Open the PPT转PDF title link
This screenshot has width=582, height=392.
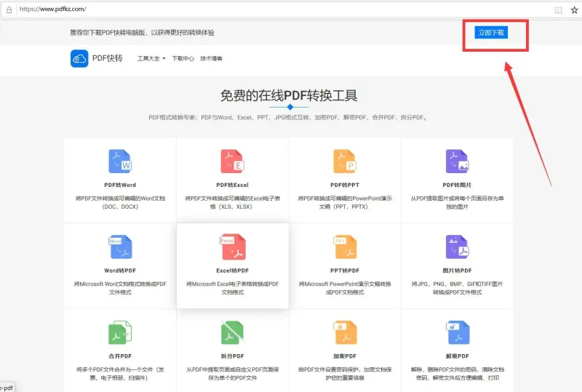point(345,271)
